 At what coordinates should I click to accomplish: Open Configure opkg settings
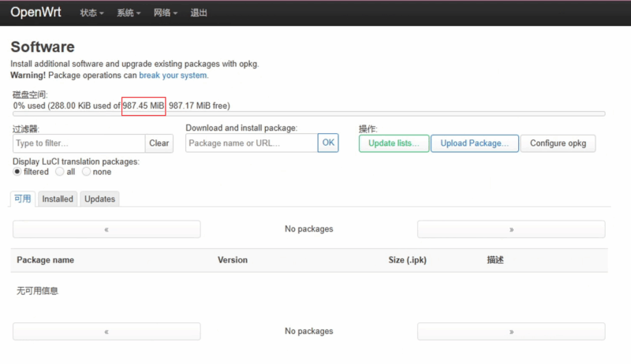pos(558,143)
